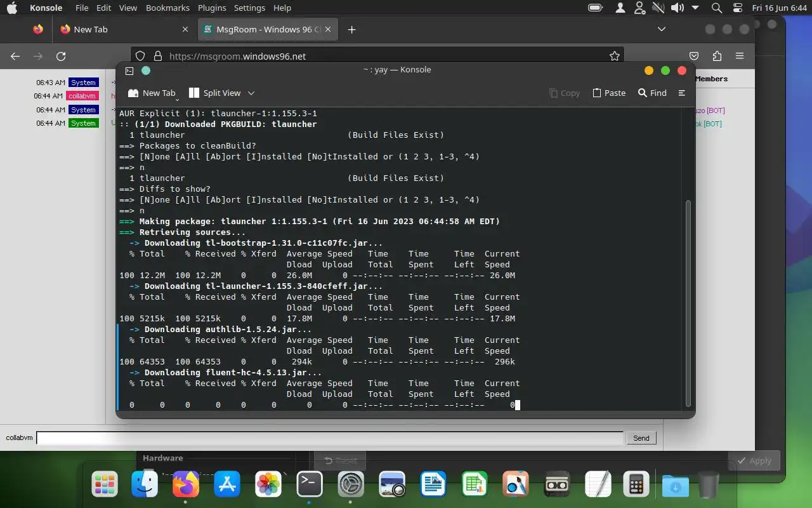Viewport: 812px width, 508px height.
Task: Click the Konsole window terminal icon in the title bar
Action: 129,71
